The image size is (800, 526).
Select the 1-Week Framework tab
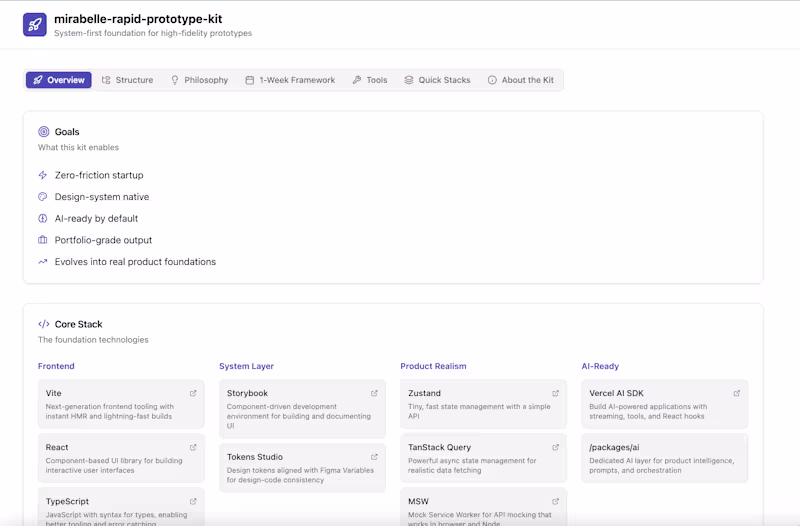[290, 80]
